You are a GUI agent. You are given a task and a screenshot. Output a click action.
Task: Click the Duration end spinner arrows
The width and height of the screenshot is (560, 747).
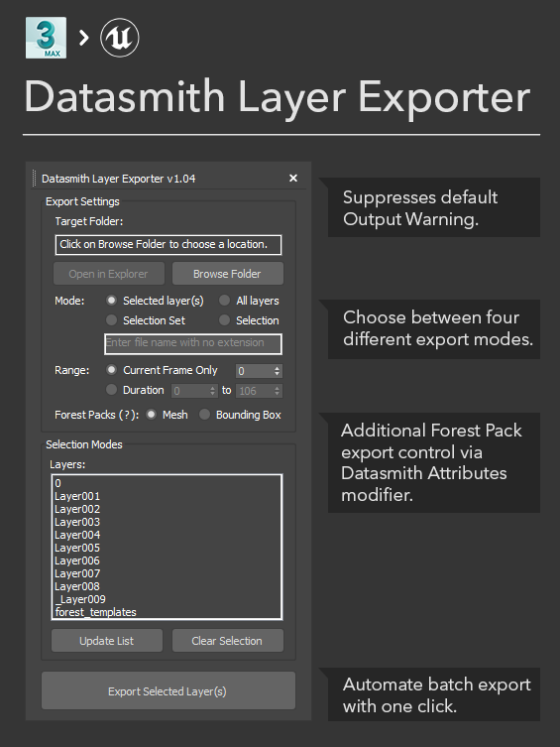click(277, 391)
